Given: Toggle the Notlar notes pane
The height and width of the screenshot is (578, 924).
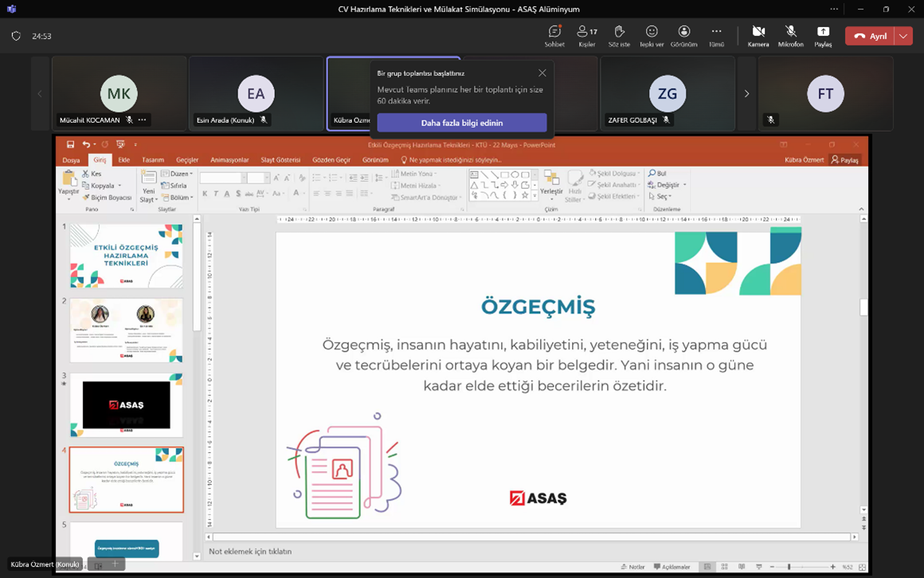Looking at the screenshot, I should pos(633,567).
